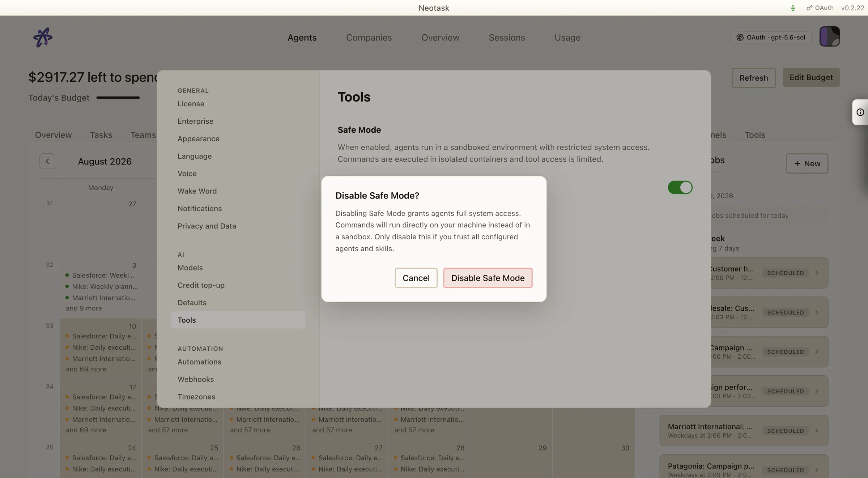Select Models in settings sidebar
Viewport: 868px width, 478px height.
(x=238, y=268)
